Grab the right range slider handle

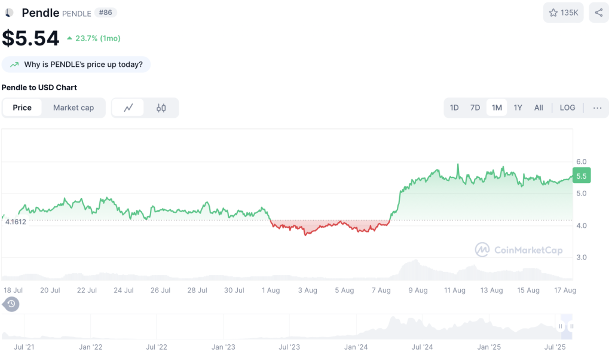coord(571,326)
